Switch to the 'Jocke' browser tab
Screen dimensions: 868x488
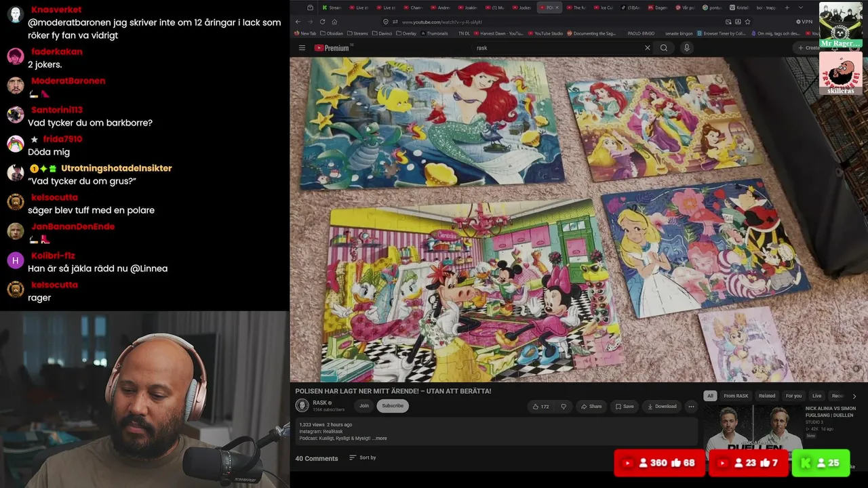[521, 7]
